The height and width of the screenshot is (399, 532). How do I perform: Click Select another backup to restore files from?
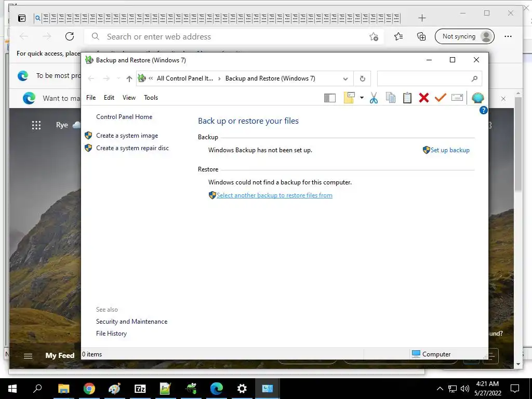pos(274,195)
